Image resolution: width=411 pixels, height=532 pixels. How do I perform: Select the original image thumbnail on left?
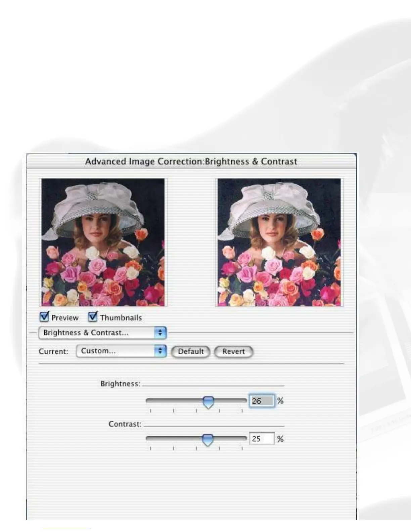pos(103,242)
